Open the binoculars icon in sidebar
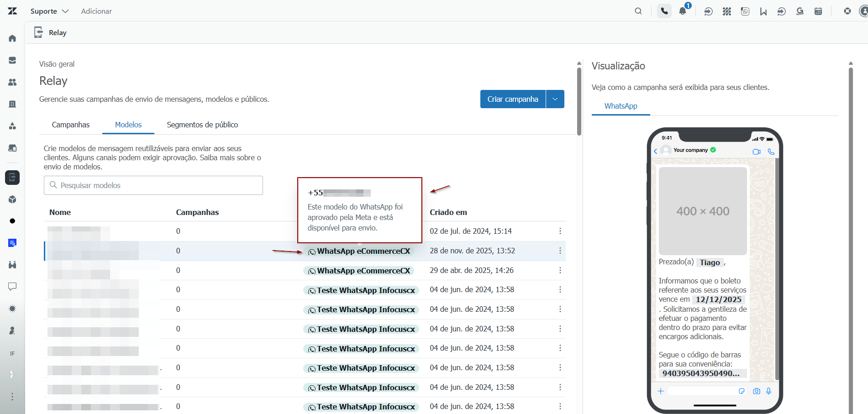868x414 pixels. tap(12, 265)
